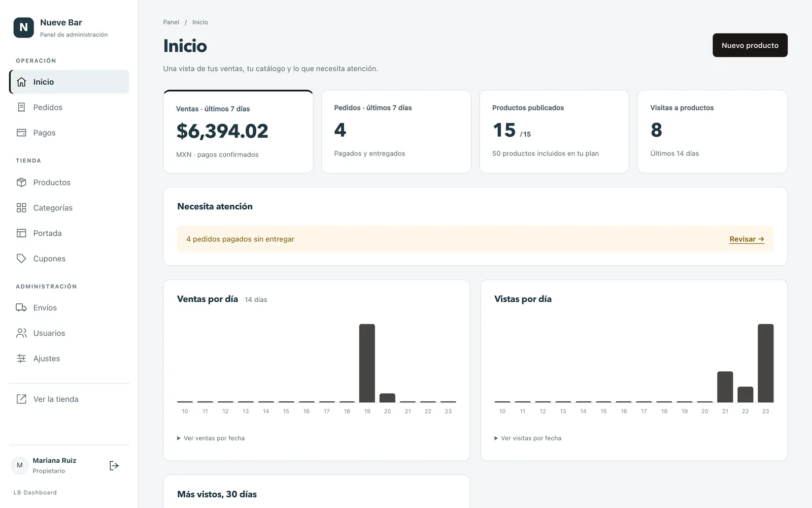Open Ajustes in the sidebar

point(69,359)
